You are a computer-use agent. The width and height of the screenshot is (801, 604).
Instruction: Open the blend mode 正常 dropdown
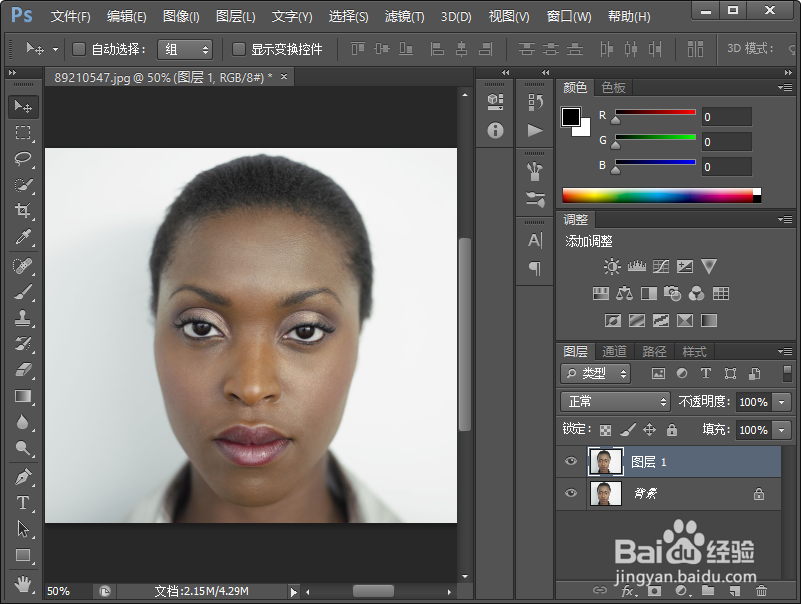pos(615,402)
